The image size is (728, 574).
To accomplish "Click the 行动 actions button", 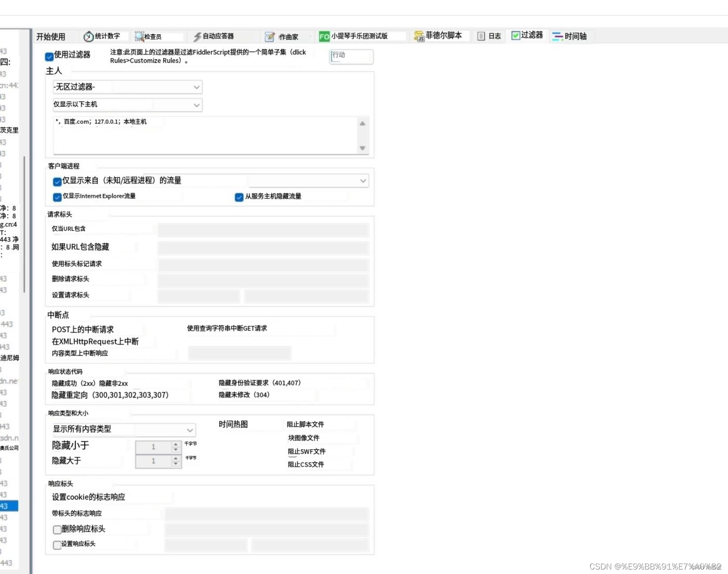I will tap(351, 57).
